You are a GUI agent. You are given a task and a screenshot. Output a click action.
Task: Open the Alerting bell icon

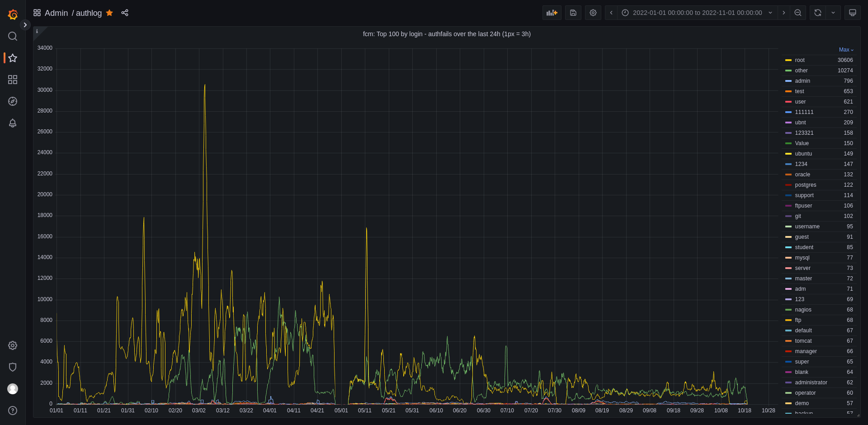[x=13, y=123]
